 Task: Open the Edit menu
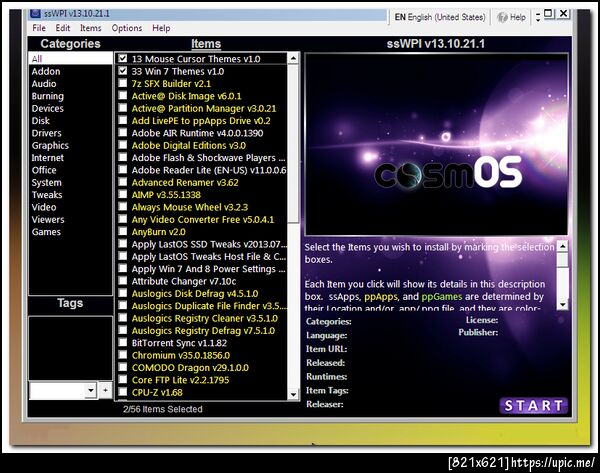pos(63,28)
